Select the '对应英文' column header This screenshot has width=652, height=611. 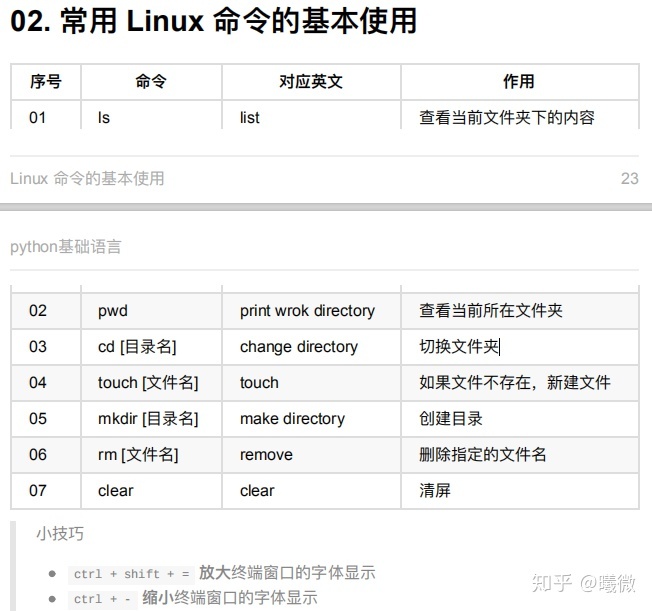[x=311, y=82]
